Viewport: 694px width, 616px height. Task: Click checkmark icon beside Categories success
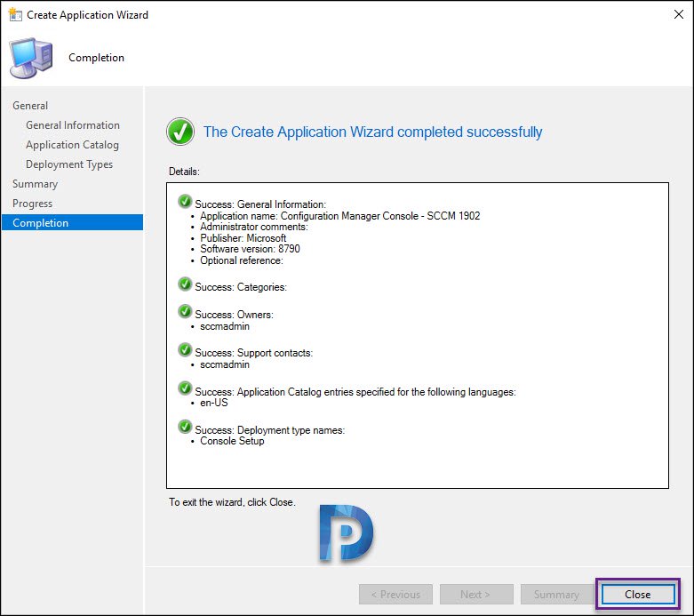tap(185, 284)
